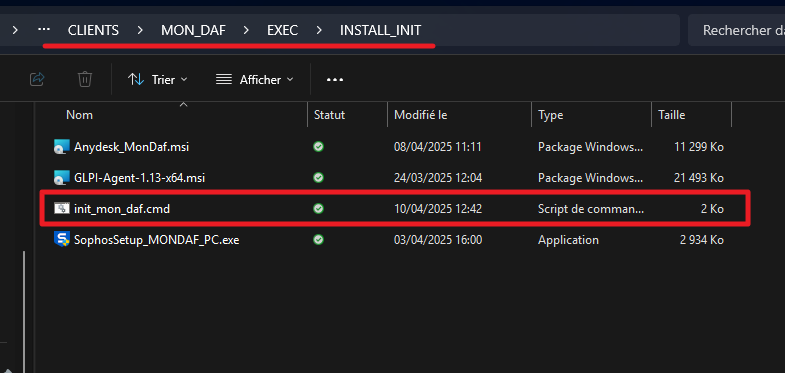This screenshot has width=785, height=373.
Task: Click date 08/04/2025 11:11
Action: click(x=438, y=147)
